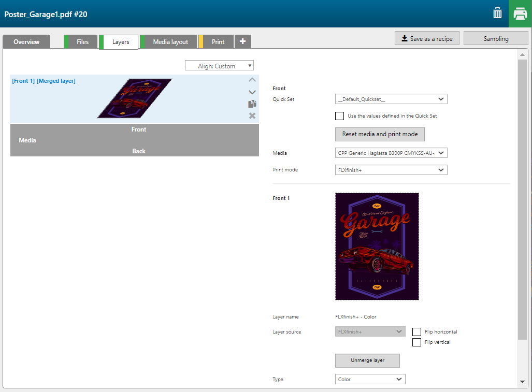Screen dimensions: 532x392
Task: Go to the Overview tab
Action: coord(26,42)
